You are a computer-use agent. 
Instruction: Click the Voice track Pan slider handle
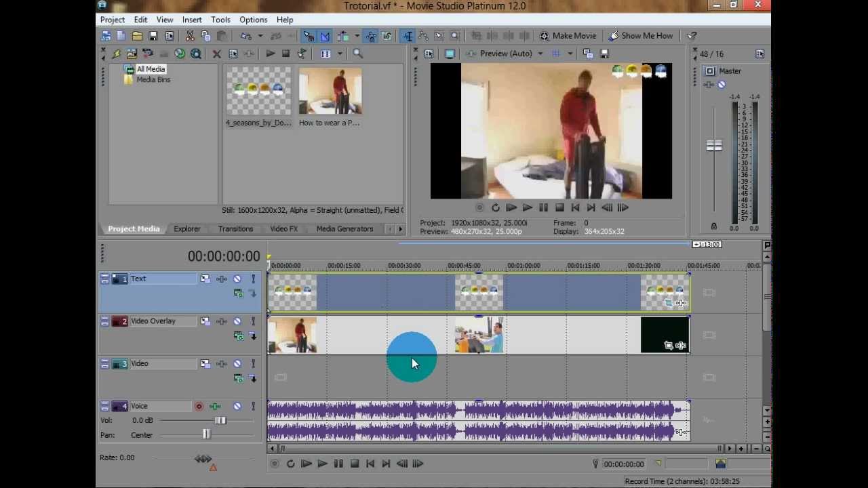pos(206,435)
